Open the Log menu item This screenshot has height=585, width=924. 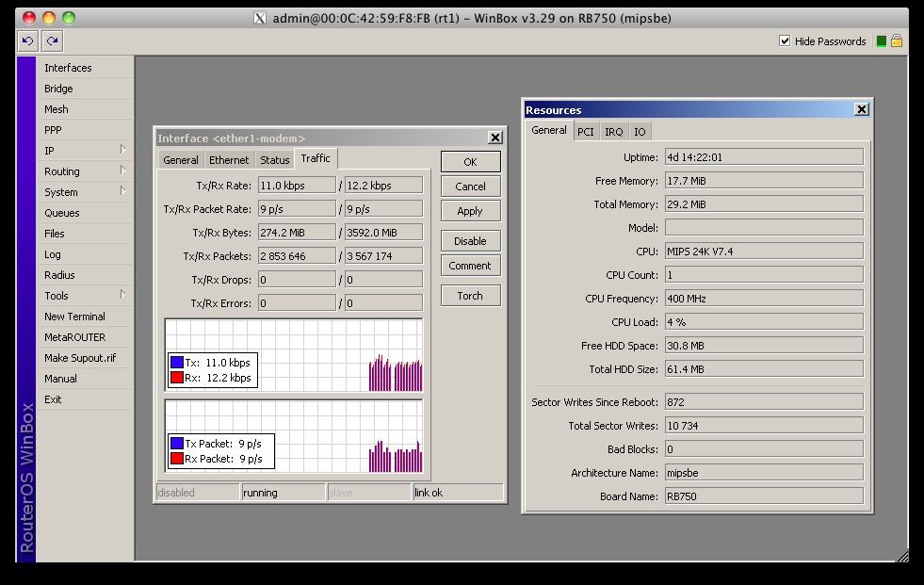[85, 254]
